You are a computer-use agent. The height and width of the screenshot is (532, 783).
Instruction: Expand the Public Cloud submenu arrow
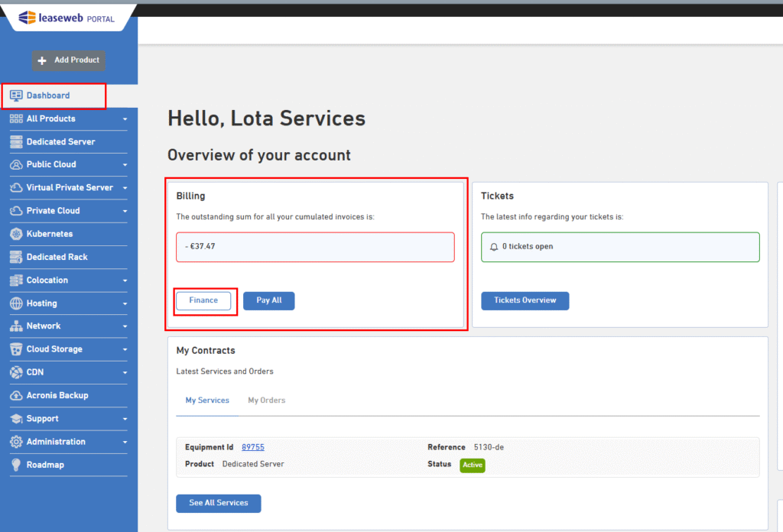coord(125,165)
